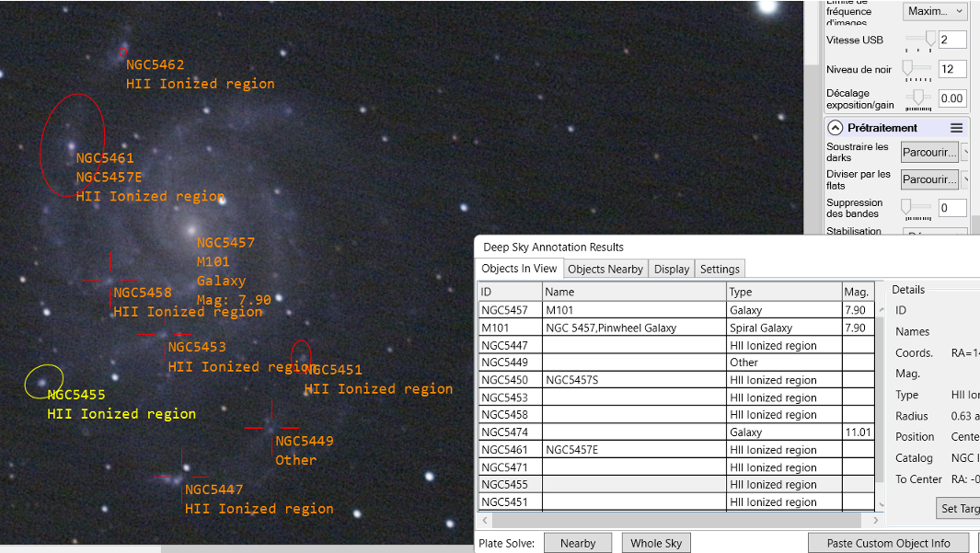
Task: Select the NGC5461 table row
Action: click(676, 450)
